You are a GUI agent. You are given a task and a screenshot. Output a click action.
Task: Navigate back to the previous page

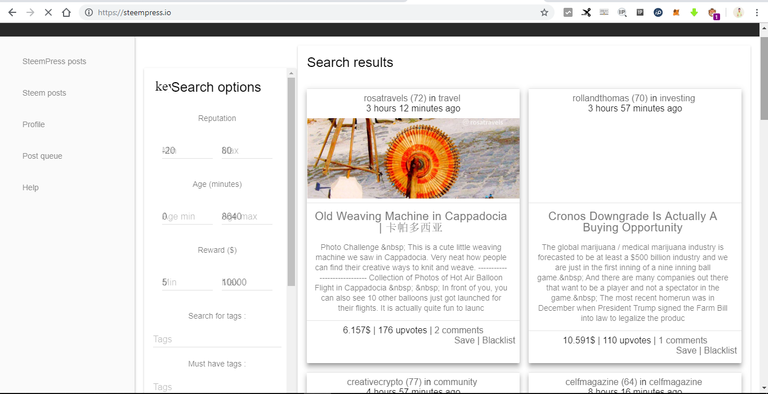click(12, 13)
